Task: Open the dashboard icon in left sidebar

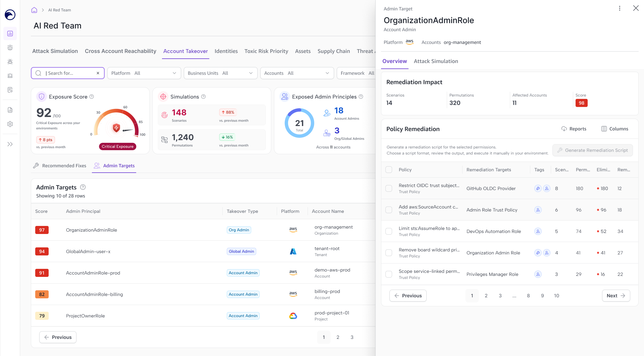Action: point(10,34)
